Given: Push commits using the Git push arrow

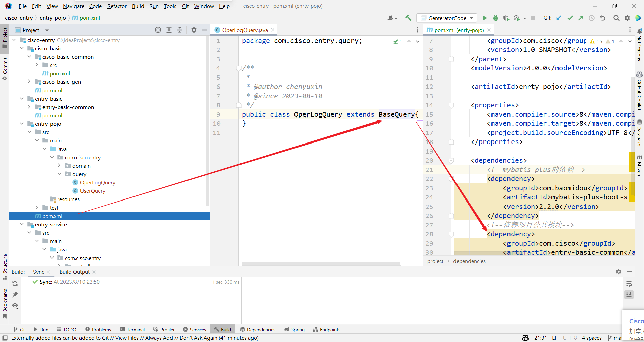Looking at the screenshot, I should click(581, 18).
